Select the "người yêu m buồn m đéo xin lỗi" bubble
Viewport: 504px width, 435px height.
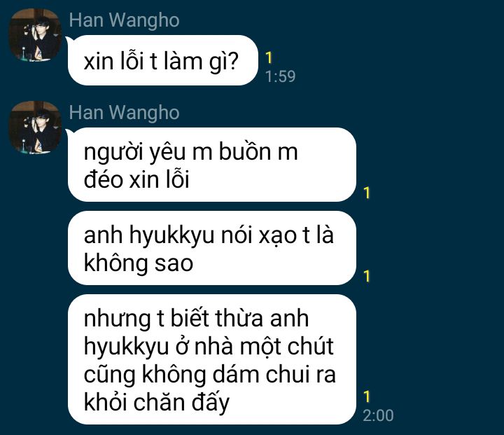click(212, 165)
